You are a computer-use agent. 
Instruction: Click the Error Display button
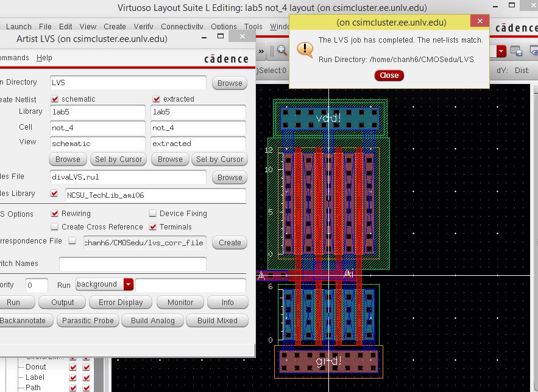[120, 303]
